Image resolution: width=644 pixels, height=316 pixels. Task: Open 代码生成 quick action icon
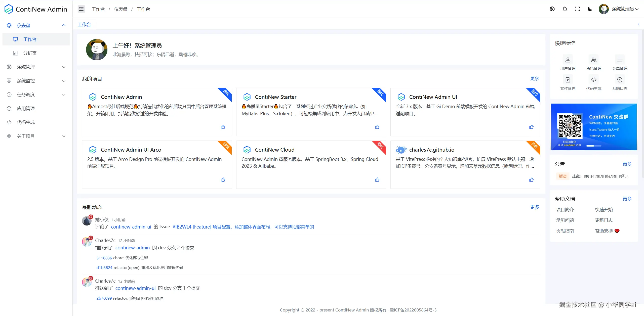coord(594,80)
